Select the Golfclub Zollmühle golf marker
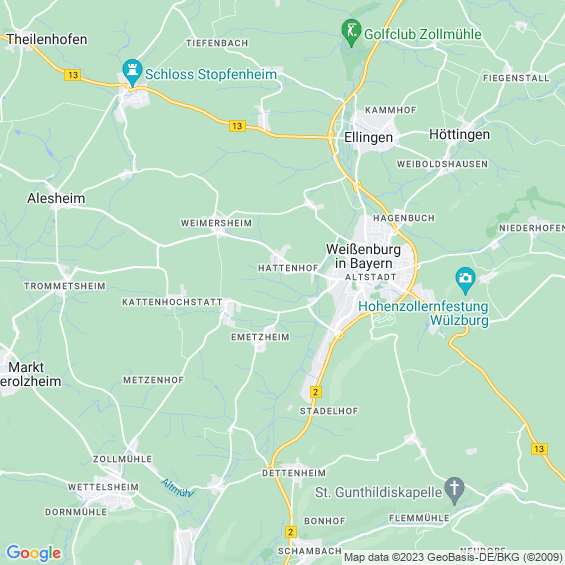This screenshot has width=565, height=565. pos(351,32)
